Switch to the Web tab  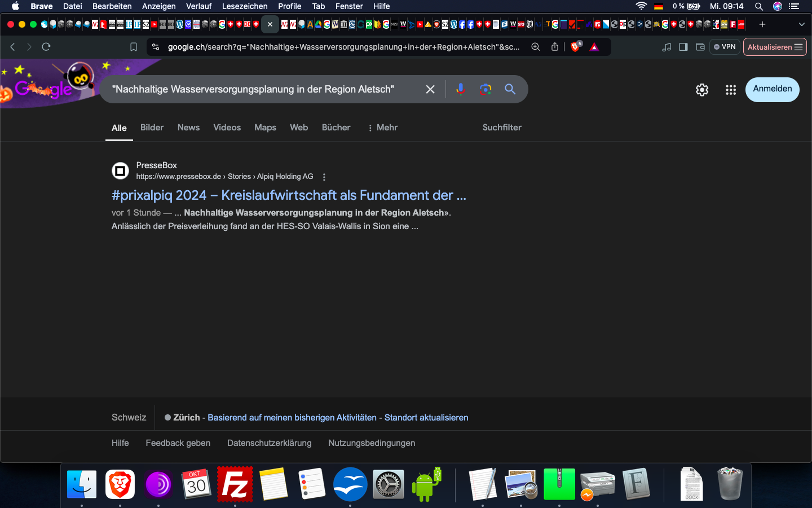tap(299, 128)
